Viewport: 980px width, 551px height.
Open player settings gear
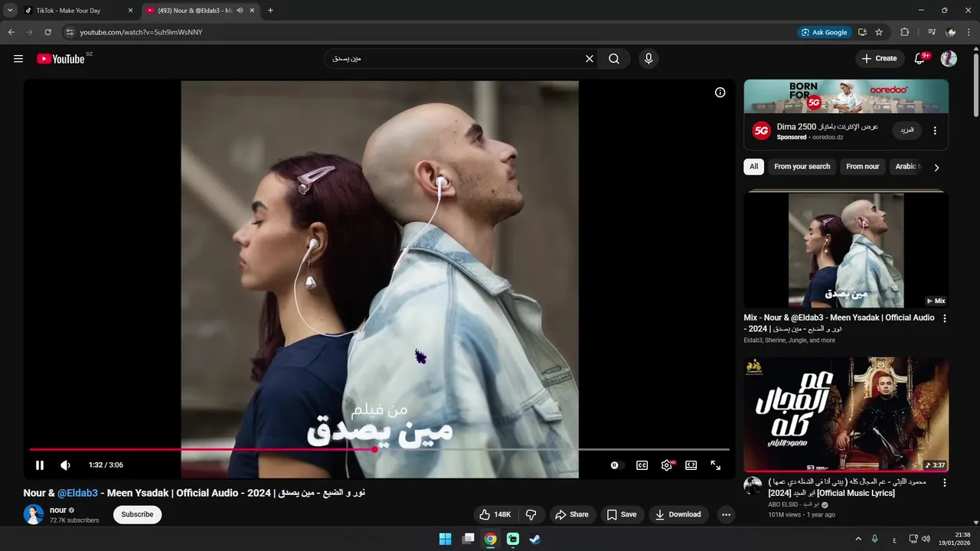click(x=667, y=465)
